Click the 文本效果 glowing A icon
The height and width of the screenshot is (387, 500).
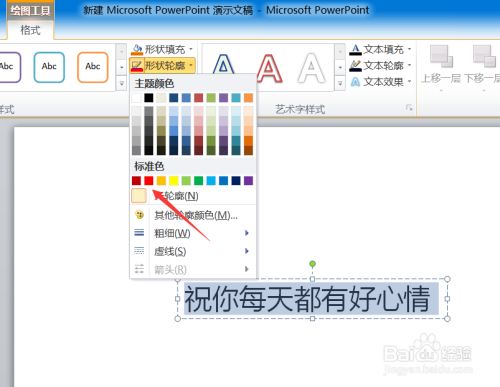355,82
